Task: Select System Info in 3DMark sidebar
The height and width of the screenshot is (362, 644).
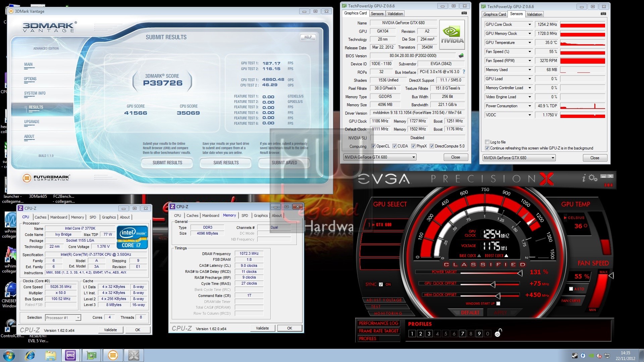Action: pos(35,93)
